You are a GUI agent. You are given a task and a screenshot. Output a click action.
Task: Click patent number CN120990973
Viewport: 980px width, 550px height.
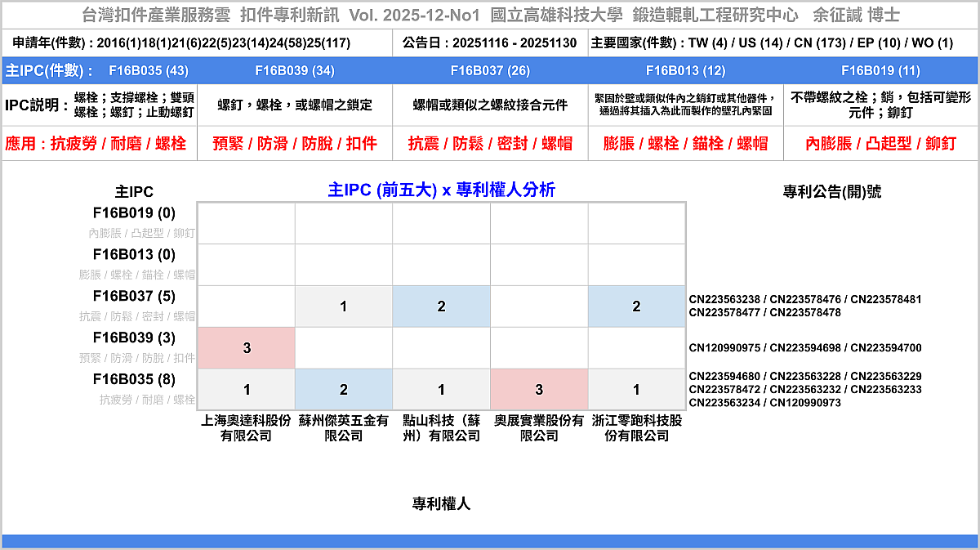click(804, 403)
